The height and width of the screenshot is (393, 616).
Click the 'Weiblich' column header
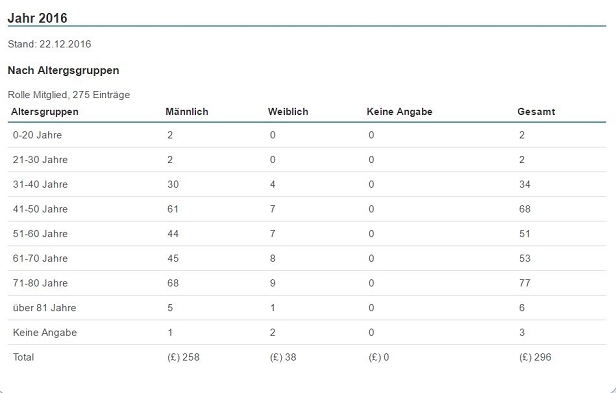click(288, 112)
